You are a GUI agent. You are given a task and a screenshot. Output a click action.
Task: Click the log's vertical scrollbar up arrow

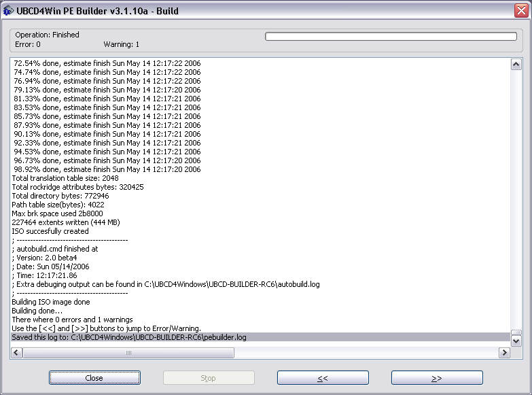click(516, 64)
